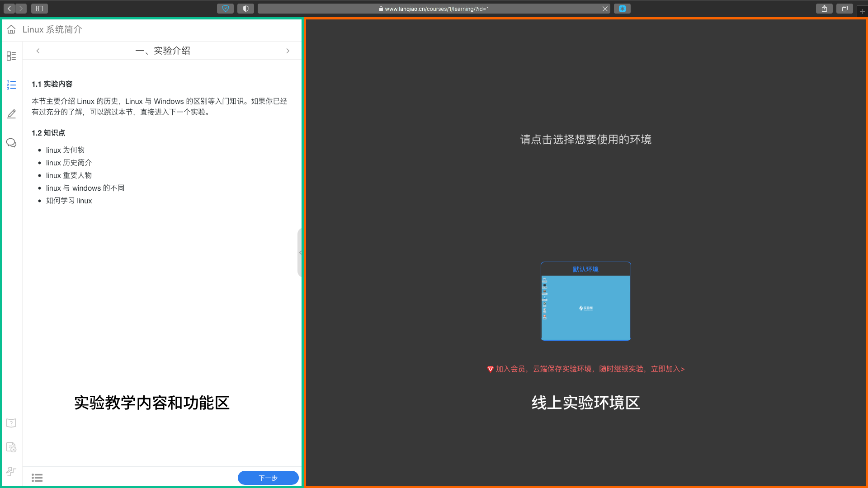This screenshot has height=488, width=868.
Task: Open the notes pencil tool
Action: point(11,114)
